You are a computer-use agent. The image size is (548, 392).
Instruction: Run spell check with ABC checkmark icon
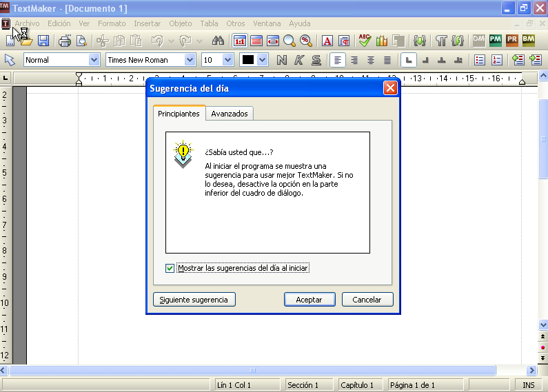365,41
